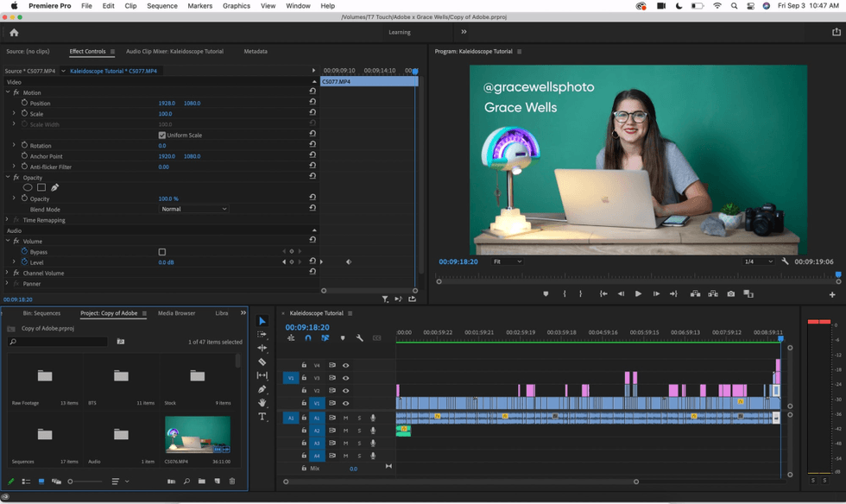This screenshot has height=504, width=846.
Task: Click the Play button in Program monitor
Action: pos(638,293)
